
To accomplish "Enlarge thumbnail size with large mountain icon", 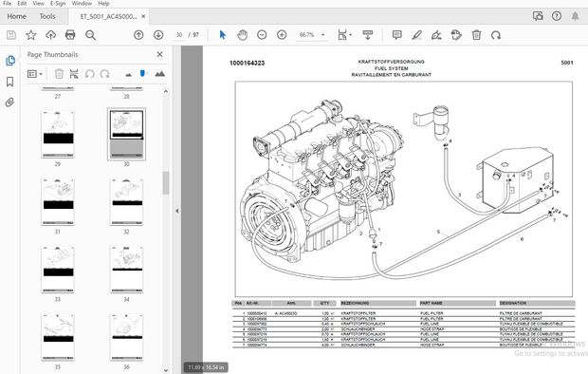I will pyautogui.click(x=159, y=74).
